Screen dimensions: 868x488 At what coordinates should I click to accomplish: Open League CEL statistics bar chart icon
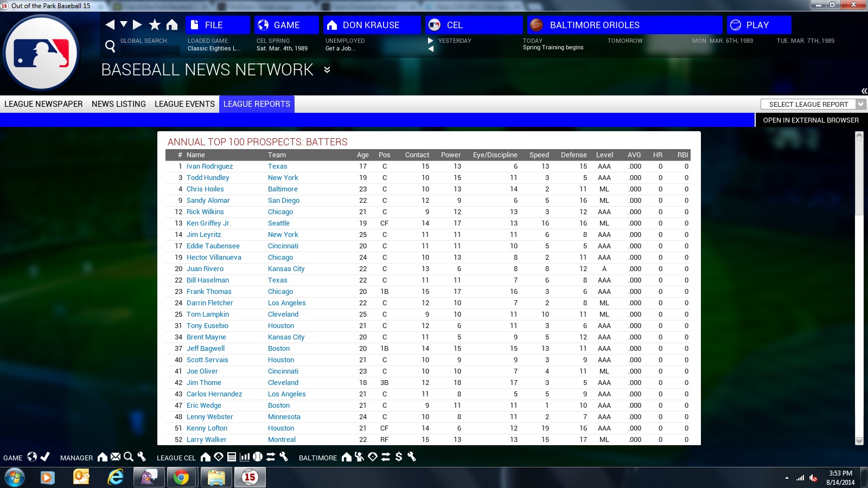point(245,457)
